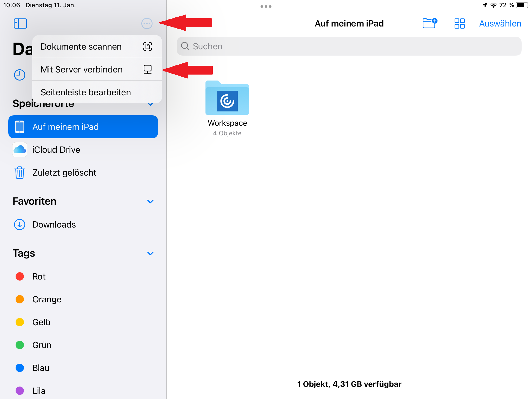Collapse the Tags section
Image resolution: width=532 pixels, height=399 pixels.
(x=150, y=253)
